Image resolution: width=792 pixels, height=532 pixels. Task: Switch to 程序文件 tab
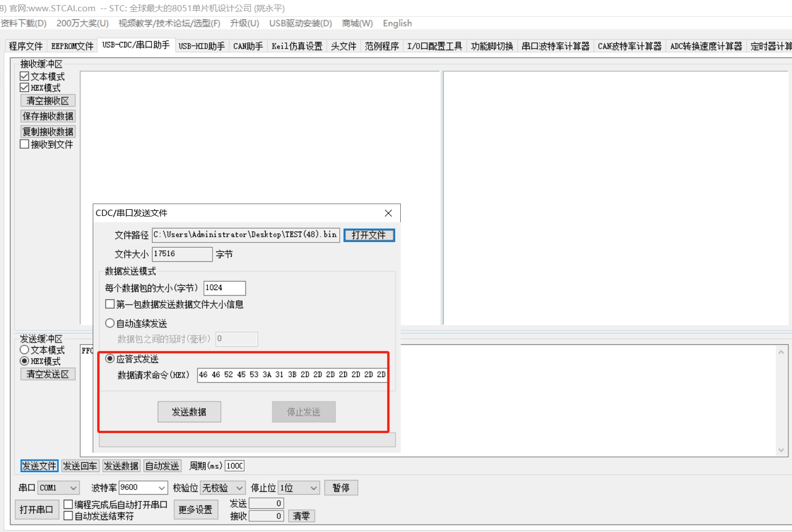pos(26,46)
